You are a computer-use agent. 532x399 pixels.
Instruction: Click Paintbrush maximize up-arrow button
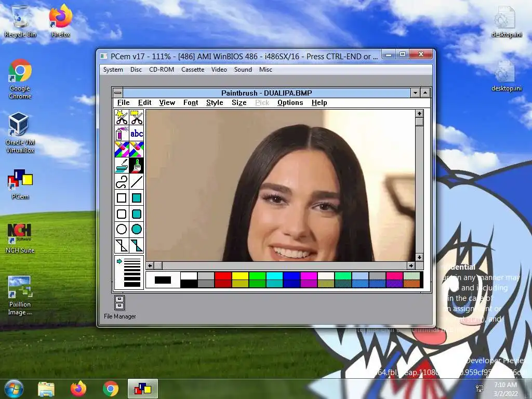(x=425, y=92)
